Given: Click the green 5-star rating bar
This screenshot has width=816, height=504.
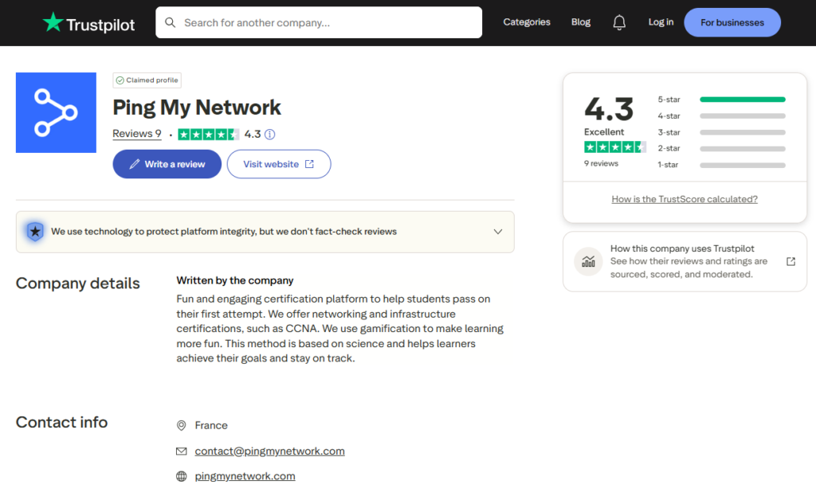Looking at the screenshot, I should point(742,99).
